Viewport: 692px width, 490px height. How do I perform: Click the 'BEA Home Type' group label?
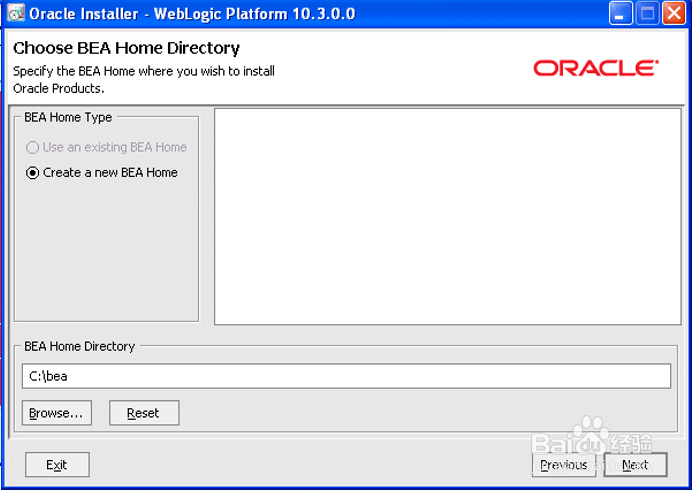pos(68,117)
